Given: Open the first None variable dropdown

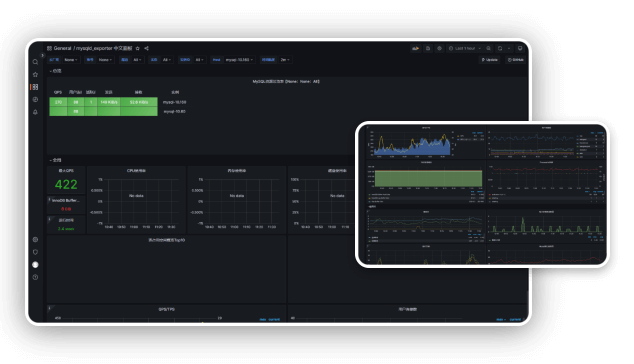Looking at the screenshot, I should (71, 59).
